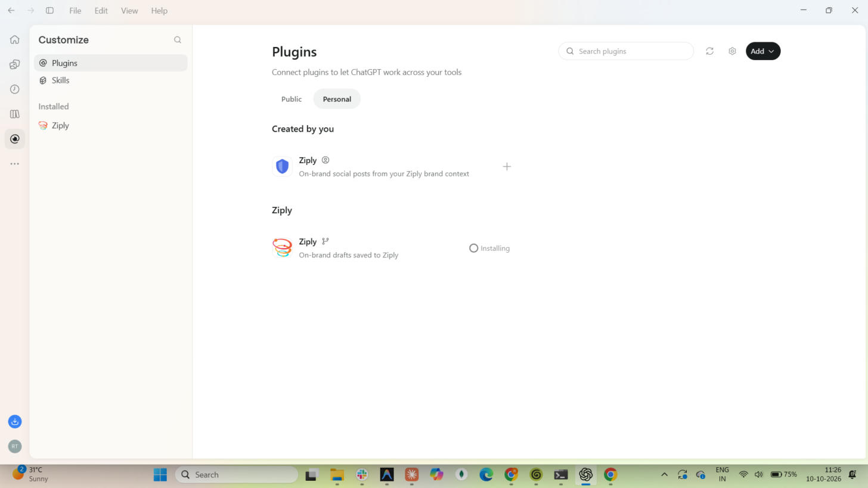
Task: Toggle the sidebar panel icon
Action: click(x=50, y=11)
